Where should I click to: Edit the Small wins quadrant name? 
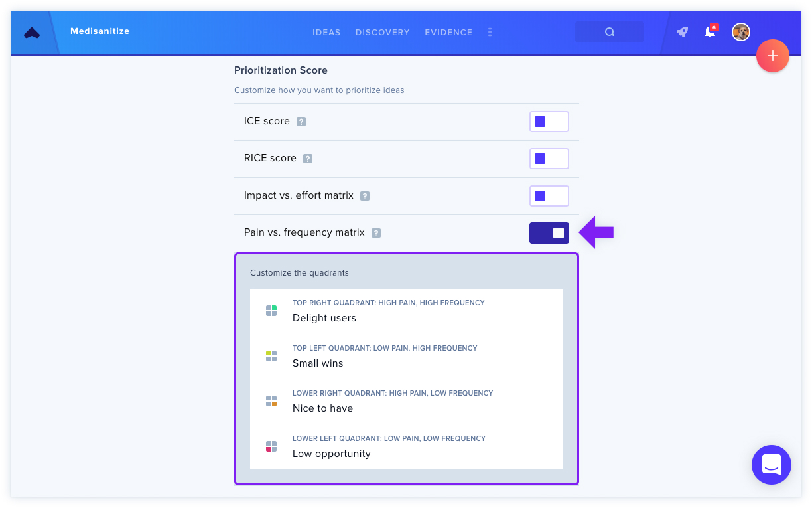(x=318, y=363)
